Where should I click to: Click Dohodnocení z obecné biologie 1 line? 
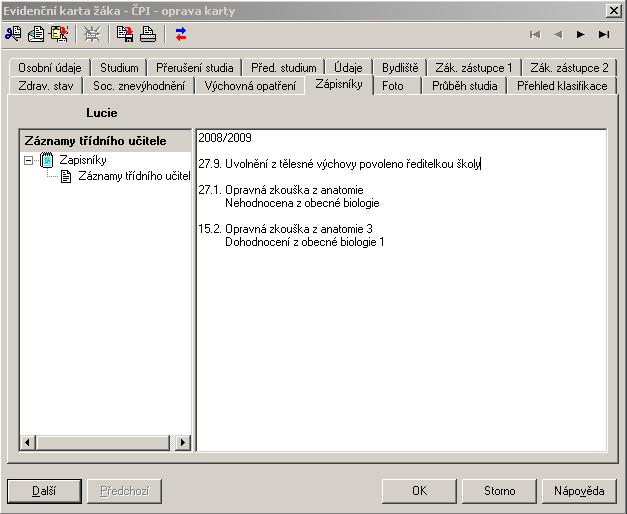click(305, 242)
